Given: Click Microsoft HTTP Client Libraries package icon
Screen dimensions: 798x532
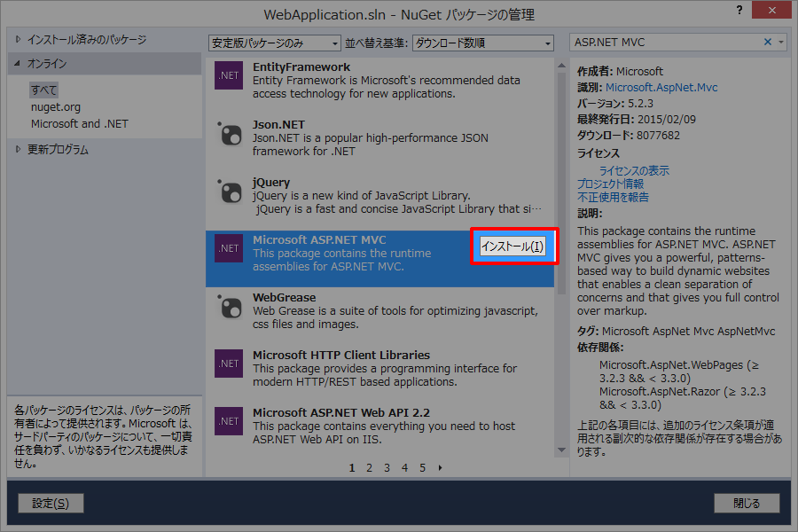Looking at the screenshot, I should pos(229,364).
